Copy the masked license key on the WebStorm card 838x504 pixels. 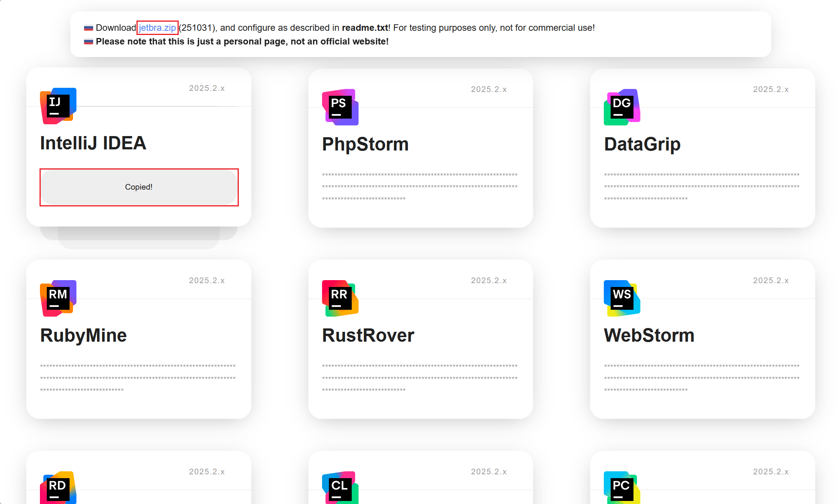point(702,378)
